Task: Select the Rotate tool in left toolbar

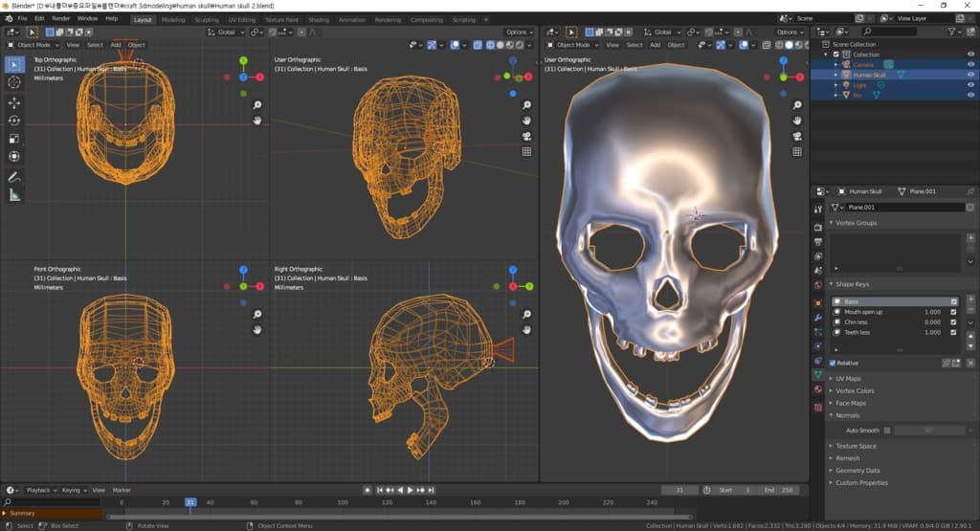Action: coord(14,121)
